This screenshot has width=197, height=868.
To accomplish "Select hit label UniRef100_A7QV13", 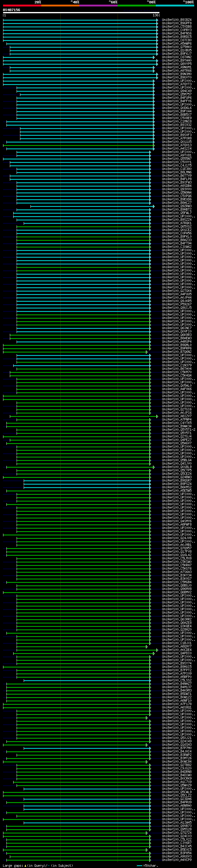I will [x=176, y=145].
